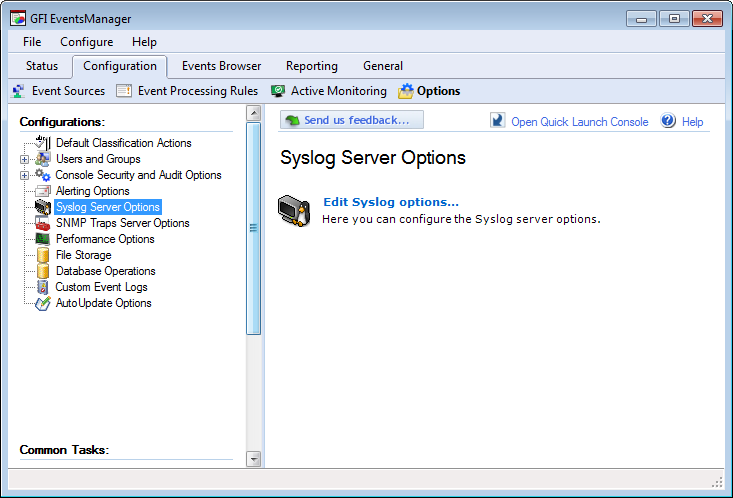Image resolution: width=733 pixels, height=498 pixels.
Task: Click the Performance Options monitor icon
Action: 43,239
